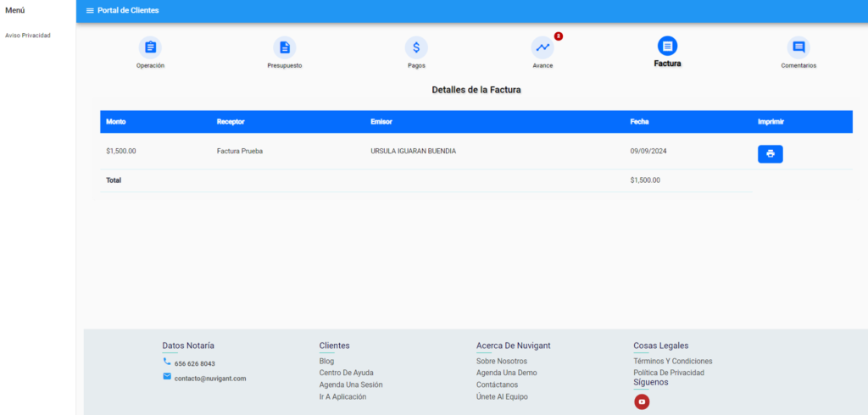Open Política De Privacidad link
The image size is (868, 415).
tap(669, 373)
